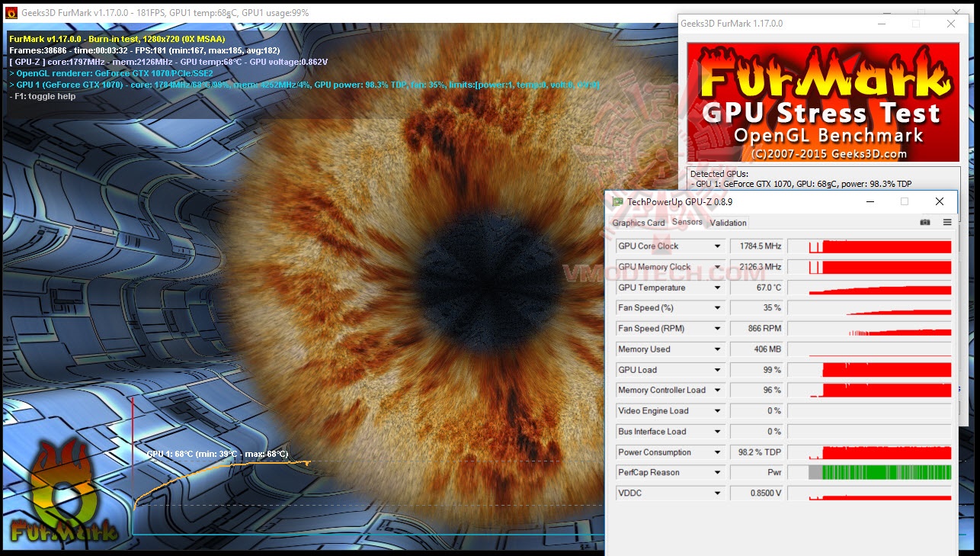Open the VDDC sensor dropdown
This screenshot has width=980, height=556.
click(717, 493)
